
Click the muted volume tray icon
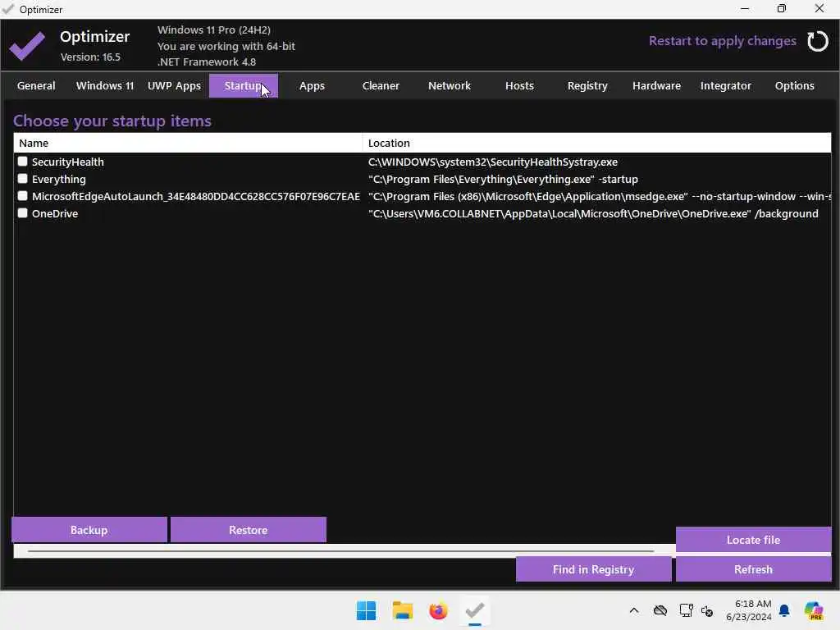pyautogui.click(x=707, y=610)
